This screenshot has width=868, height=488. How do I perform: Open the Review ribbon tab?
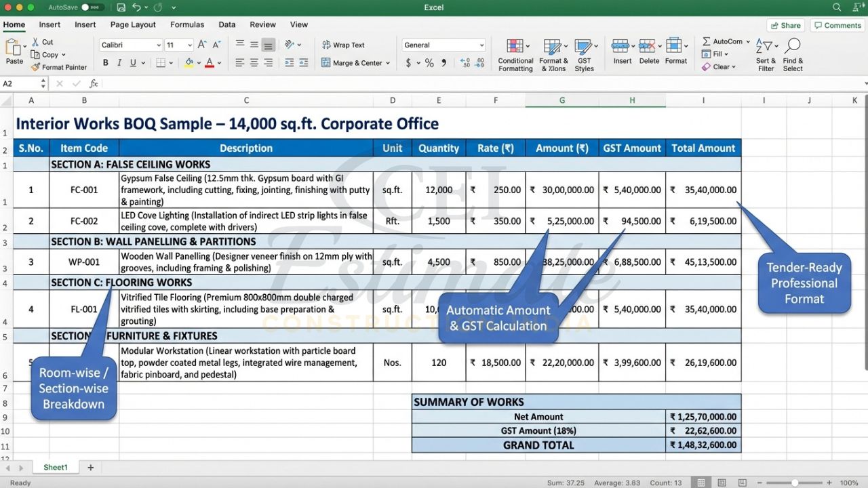point(262,24)
